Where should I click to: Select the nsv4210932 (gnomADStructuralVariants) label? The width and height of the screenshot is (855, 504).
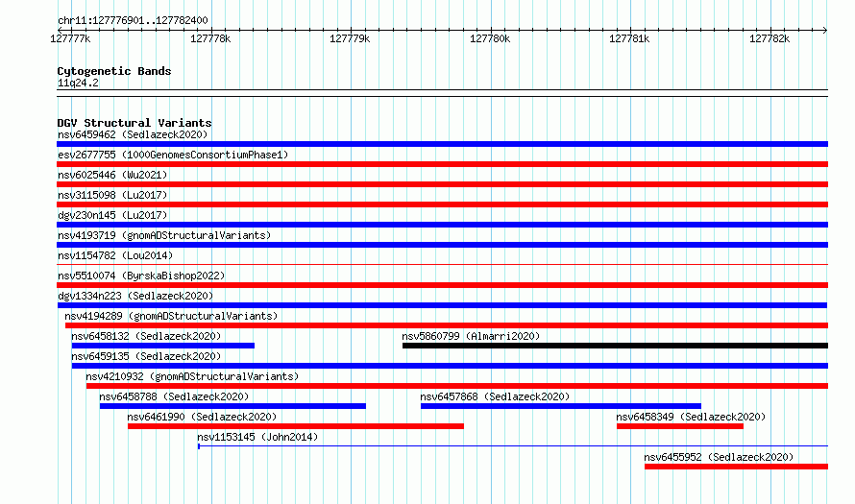click(x=192, y=376)
